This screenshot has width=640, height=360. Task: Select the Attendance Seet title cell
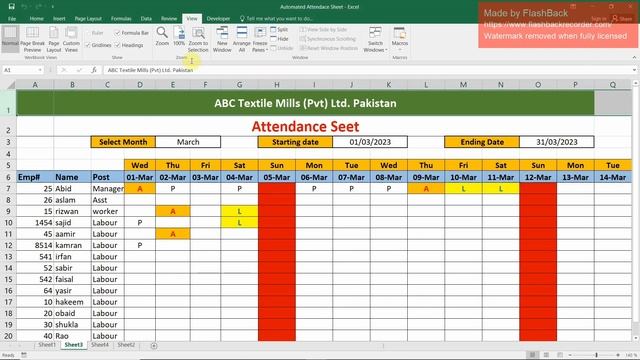(305, 127)
